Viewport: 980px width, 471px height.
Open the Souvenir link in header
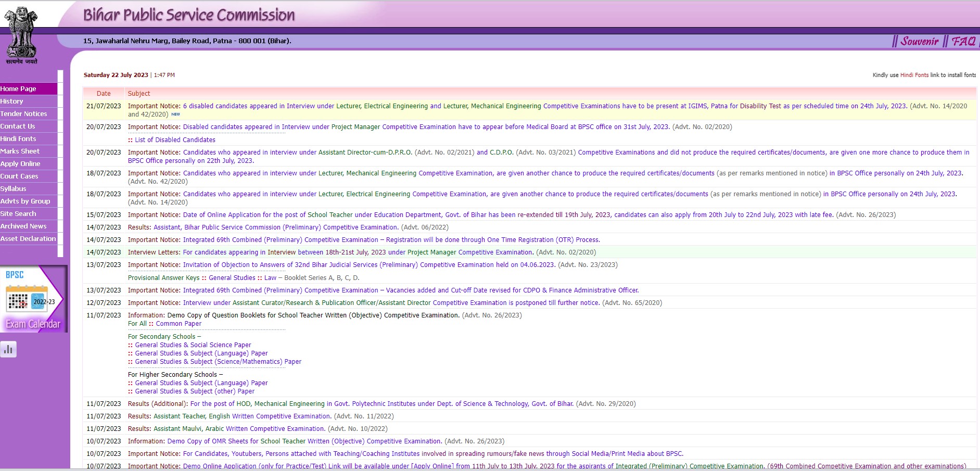tap(919, 41)
